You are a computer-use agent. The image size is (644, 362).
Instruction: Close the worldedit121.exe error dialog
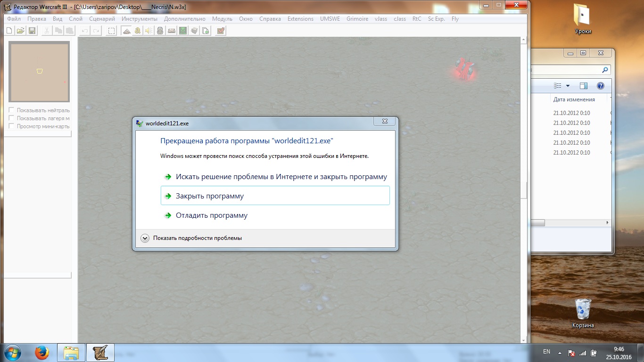click(385, 122)
